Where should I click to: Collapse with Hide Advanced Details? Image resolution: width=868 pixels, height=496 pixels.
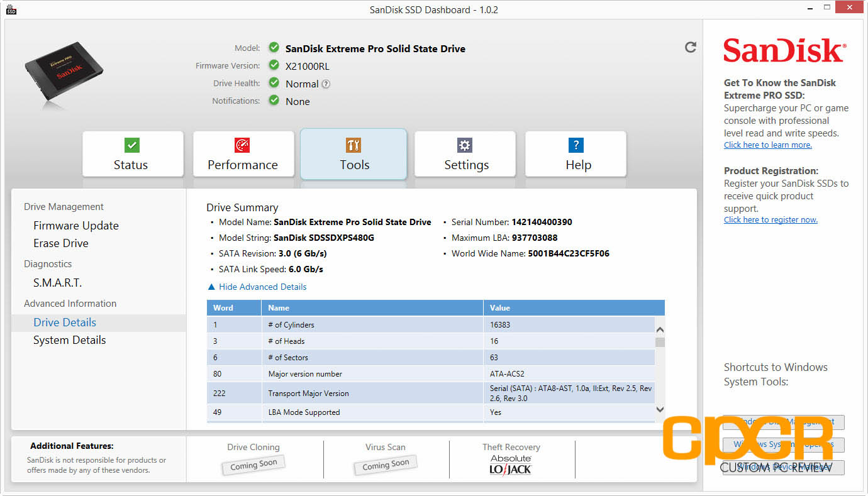(x=257, y=287)
